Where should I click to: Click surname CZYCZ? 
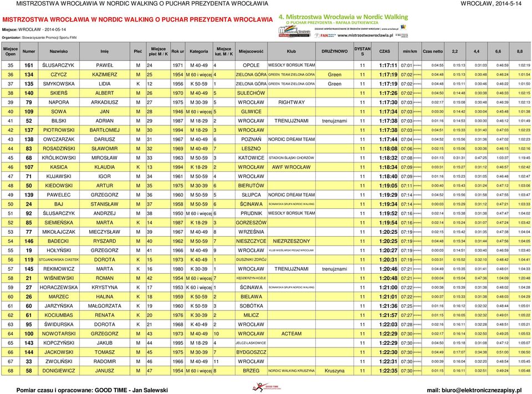(x=59, y=75)
